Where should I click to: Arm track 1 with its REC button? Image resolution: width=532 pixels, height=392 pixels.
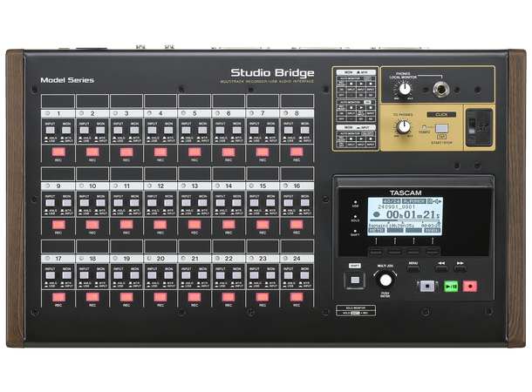pyautogui.click(x=58, y=152)
